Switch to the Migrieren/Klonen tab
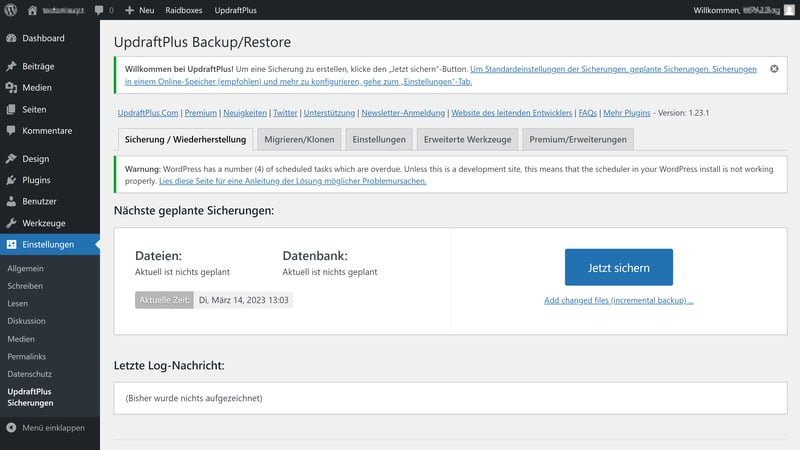Screen dimensions: 800x450 (300, 139)
